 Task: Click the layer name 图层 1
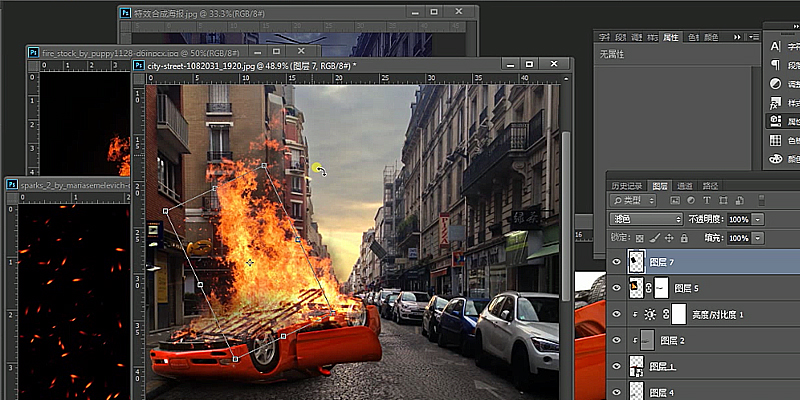point(663,366)
